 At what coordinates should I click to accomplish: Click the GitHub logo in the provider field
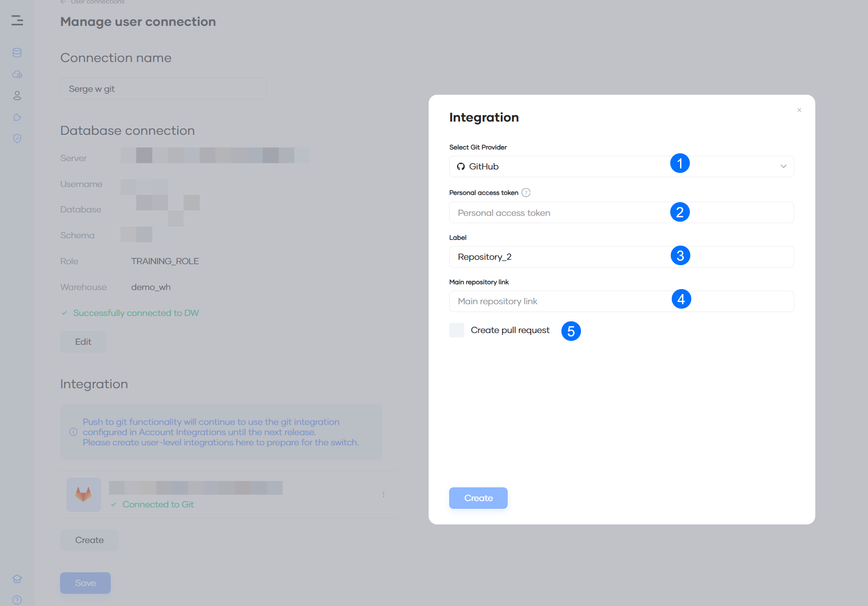tap(460, 167)
